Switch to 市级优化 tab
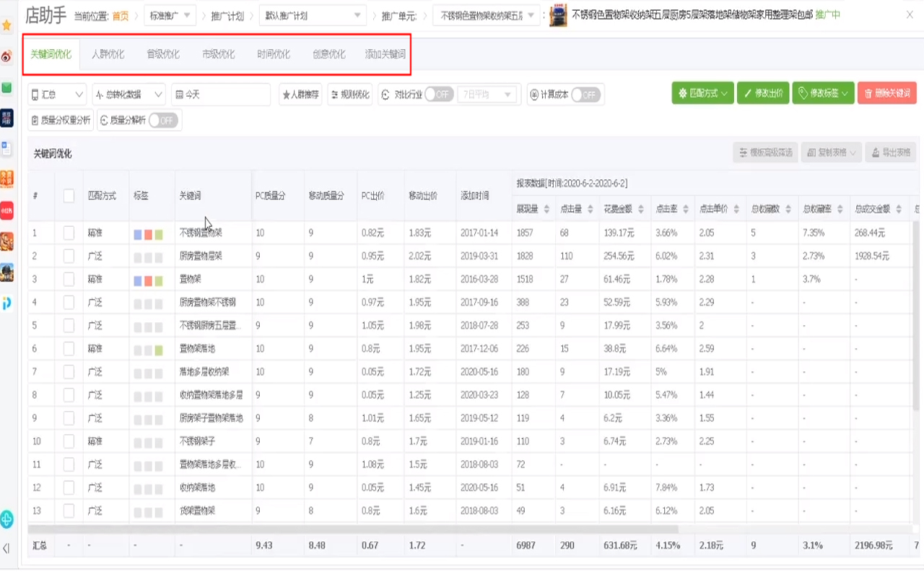Image resolution: width=924 pixels, height=578 pixels. (x=218, y=55)
